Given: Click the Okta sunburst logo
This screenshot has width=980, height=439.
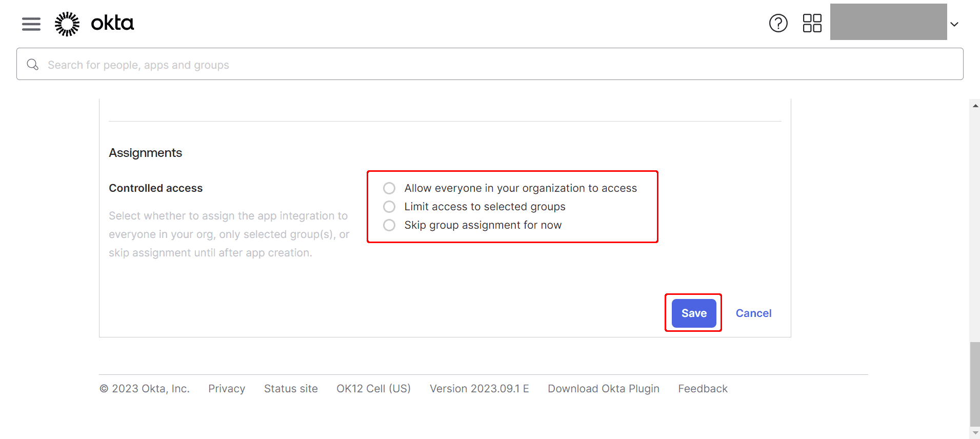Looking at the screenshot, I should pos(67,24).
